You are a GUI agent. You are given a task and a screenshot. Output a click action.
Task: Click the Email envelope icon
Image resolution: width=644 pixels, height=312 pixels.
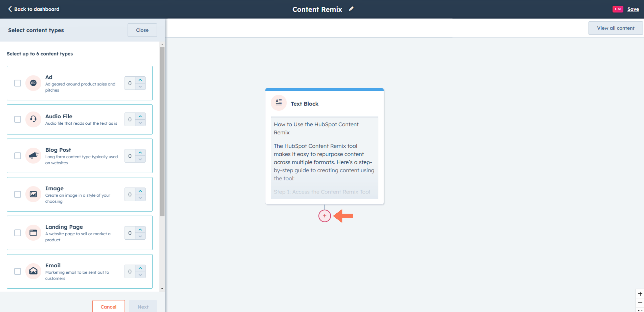(33, 271)
